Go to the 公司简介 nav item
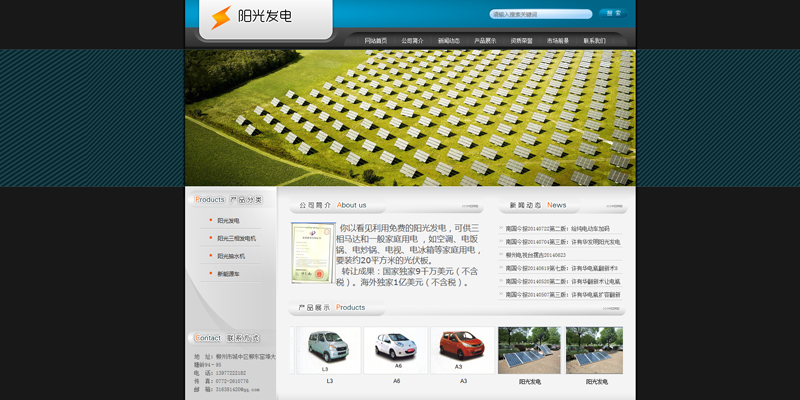Image resolution: width=800 pixels, height=400 pixels. click(412, 41)
